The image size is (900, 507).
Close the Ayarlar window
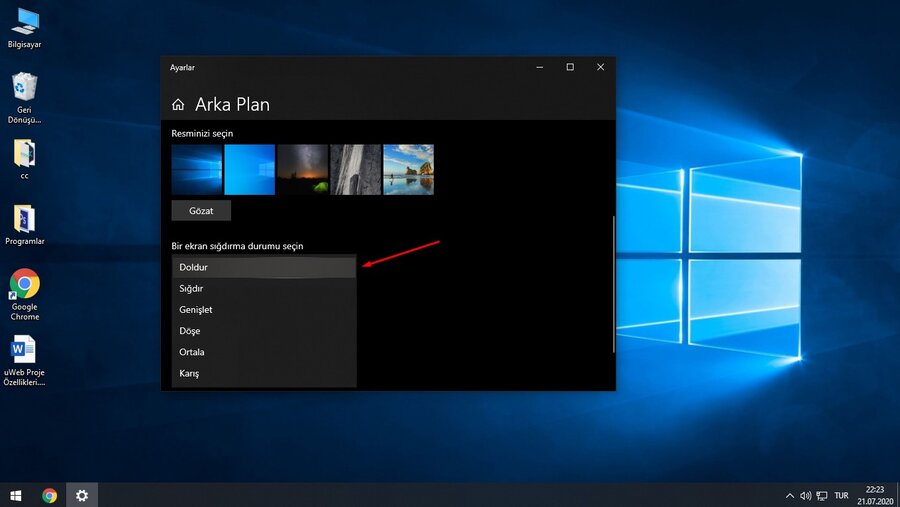point(600,67)
